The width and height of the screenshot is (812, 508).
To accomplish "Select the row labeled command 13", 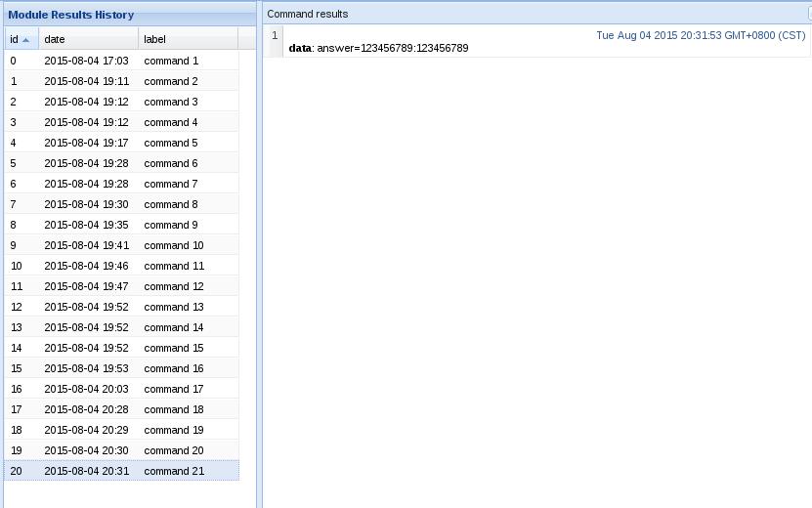I will [173, 307].
